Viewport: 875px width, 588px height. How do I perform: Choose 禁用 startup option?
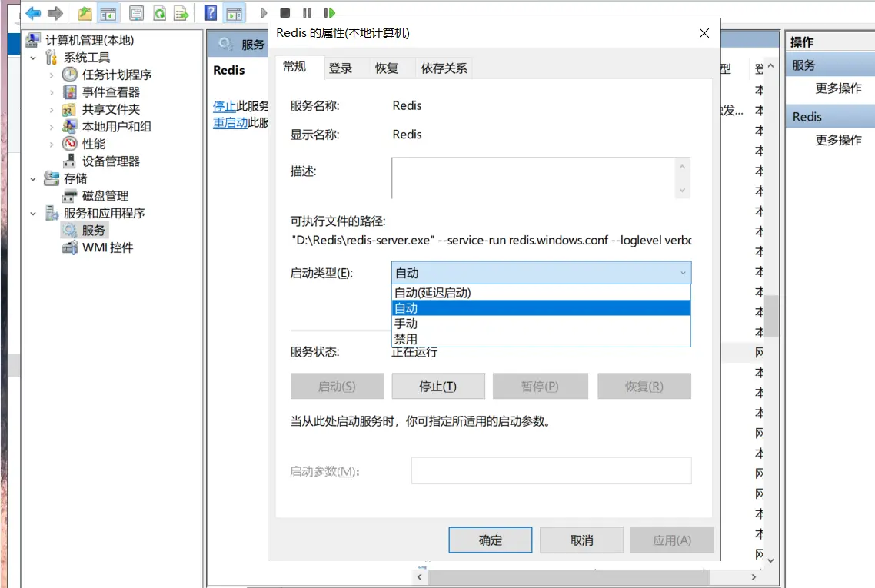point(541,339)
